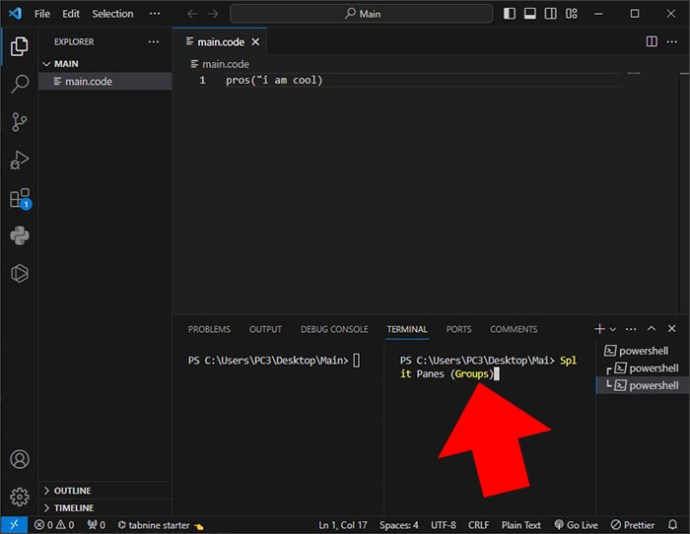Show errors and warnings count in status bar
690x534 pixels.
coord(54,525)
